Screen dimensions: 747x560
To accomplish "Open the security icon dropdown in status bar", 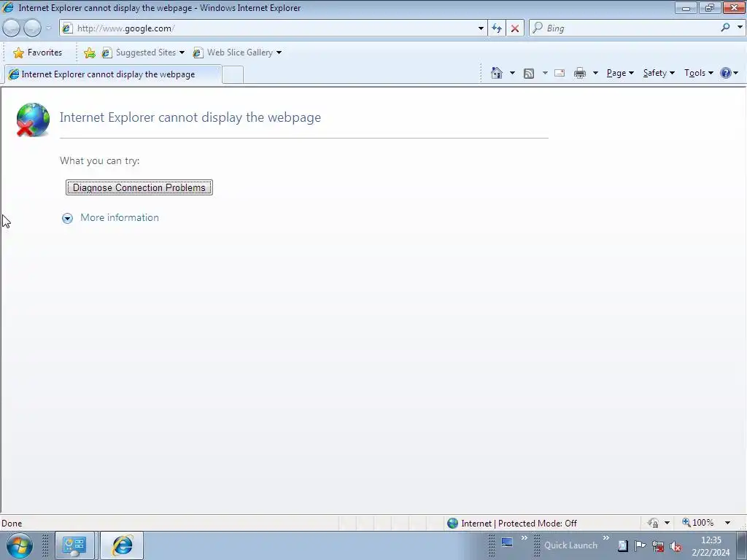I will pos(667,523).
